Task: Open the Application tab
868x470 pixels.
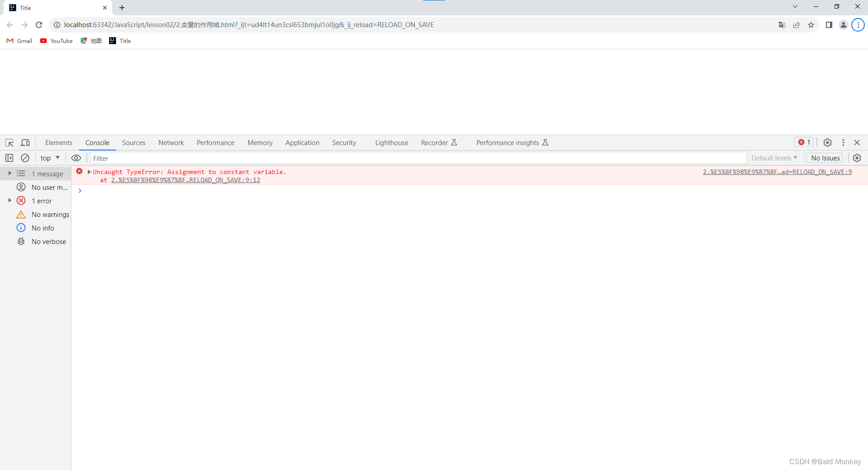Action: pyautogui.click(x=302, y=143)
